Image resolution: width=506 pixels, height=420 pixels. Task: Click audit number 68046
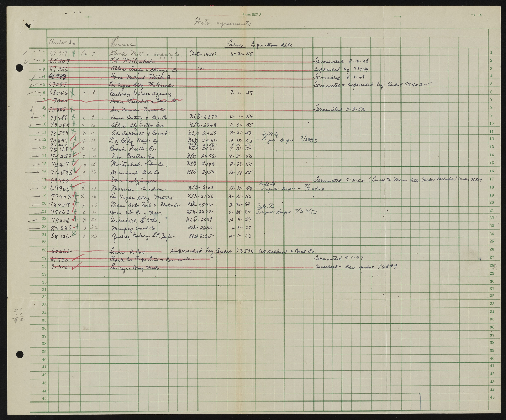(x=59, y=93)
